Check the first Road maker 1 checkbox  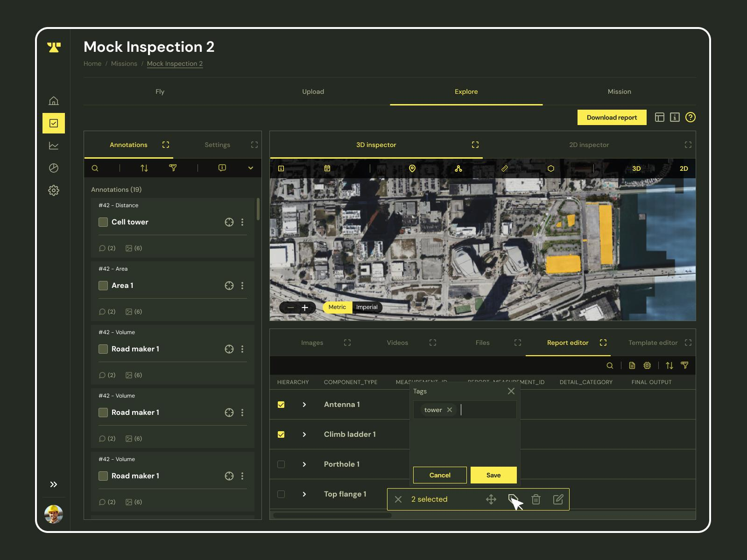pyautogui.click(x=103, y=349)
